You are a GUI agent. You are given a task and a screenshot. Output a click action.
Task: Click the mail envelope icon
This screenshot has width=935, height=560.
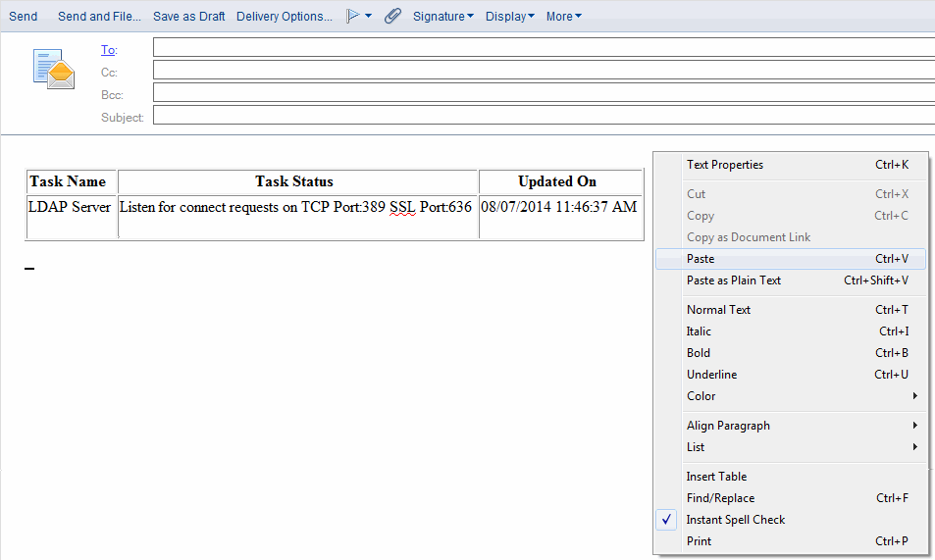(x=54, y=70)
